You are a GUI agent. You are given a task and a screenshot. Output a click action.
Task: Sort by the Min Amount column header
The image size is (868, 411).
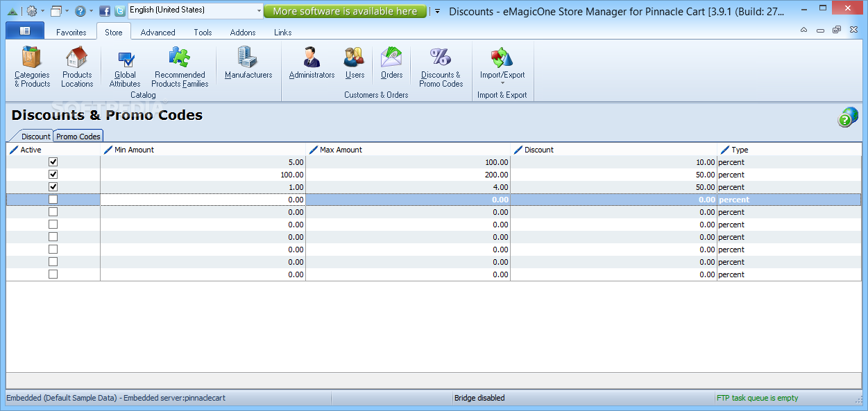(203, 150)
